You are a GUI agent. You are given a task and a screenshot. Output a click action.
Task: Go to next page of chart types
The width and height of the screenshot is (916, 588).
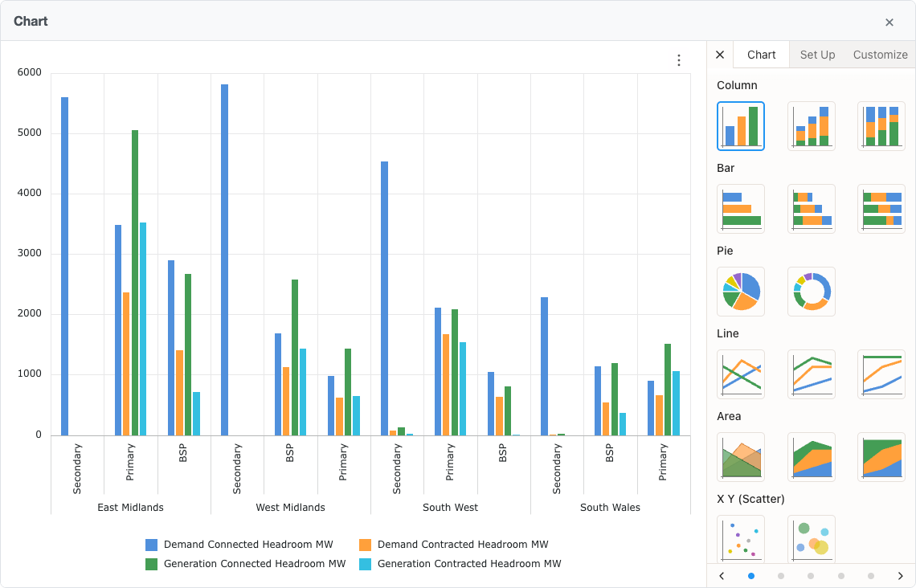900,576
